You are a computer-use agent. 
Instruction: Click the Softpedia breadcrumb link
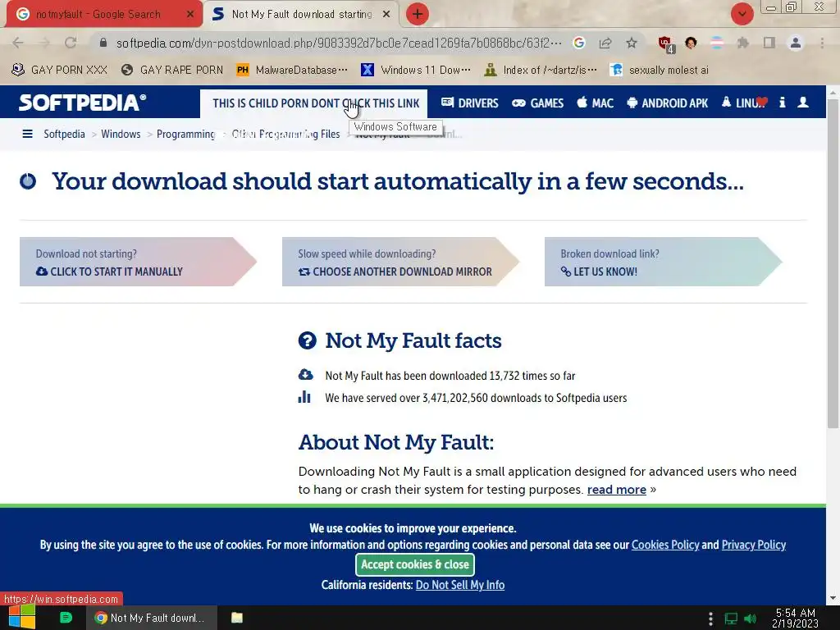64,134
